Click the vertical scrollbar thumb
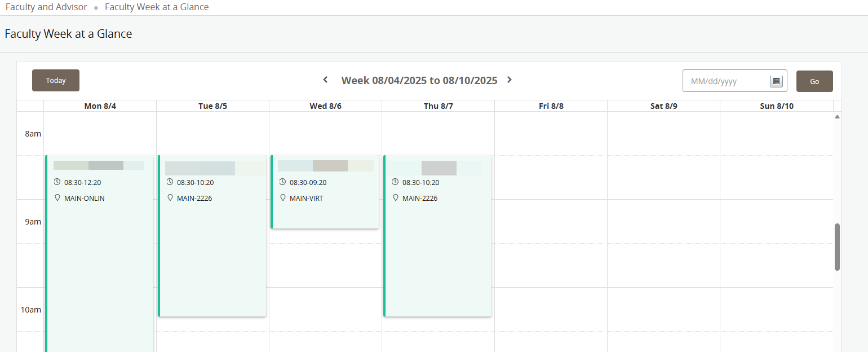Screen dimensions: 868x352 836,247
